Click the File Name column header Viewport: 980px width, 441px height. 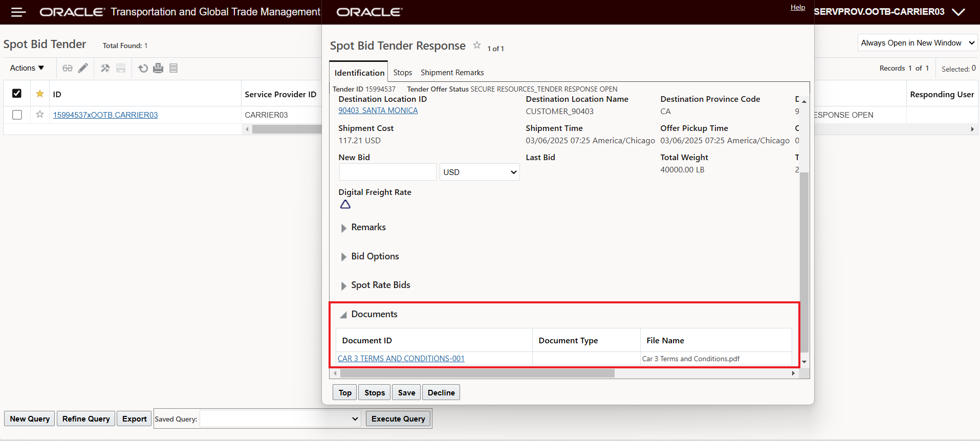[716, 340]
